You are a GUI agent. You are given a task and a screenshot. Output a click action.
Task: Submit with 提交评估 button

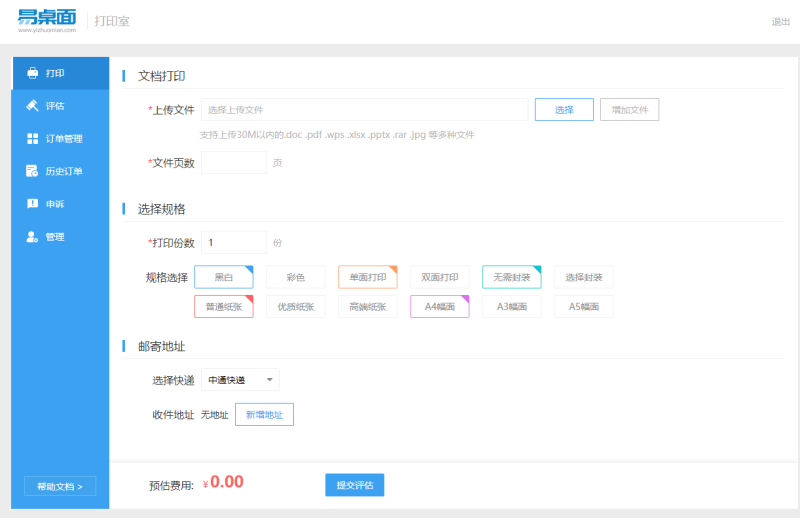(x=355, y=485)
